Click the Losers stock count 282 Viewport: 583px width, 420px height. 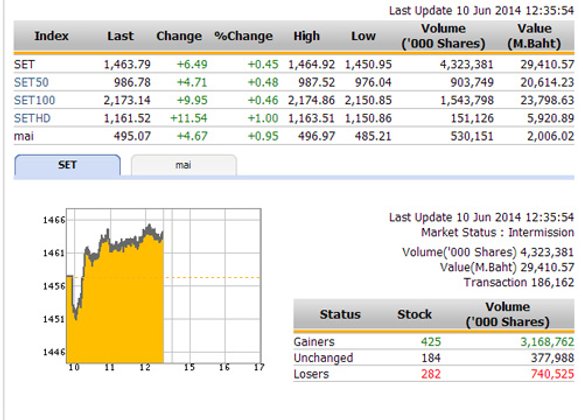[x=431, y=374]
